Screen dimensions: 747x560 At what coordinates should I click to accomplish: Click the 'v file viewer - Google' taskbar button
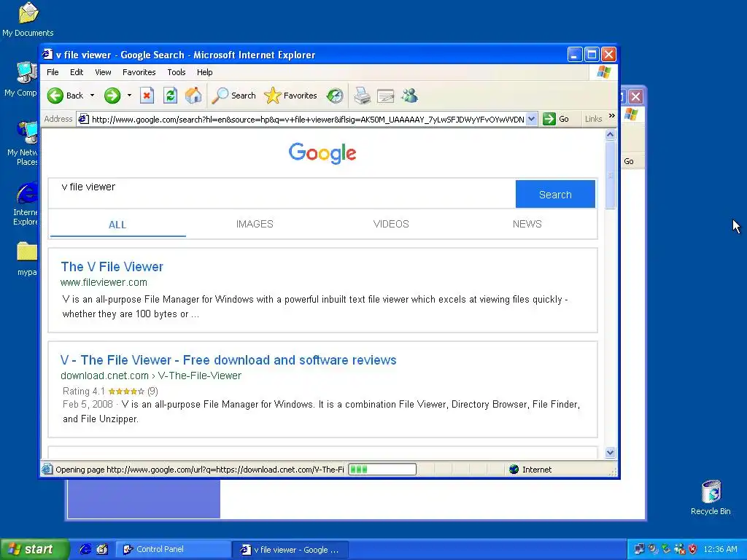coord(290,550)
